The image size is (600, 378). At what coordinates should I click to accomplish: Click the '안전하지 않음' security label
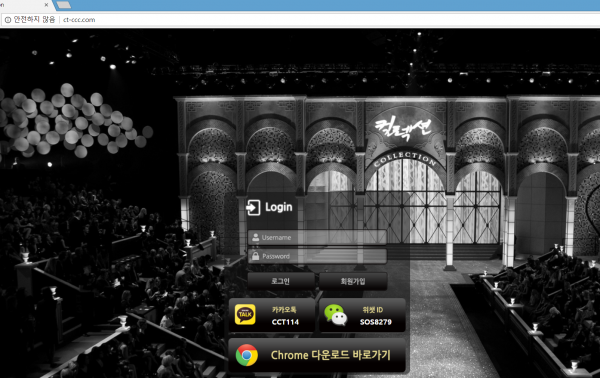[x=34, y=20]
